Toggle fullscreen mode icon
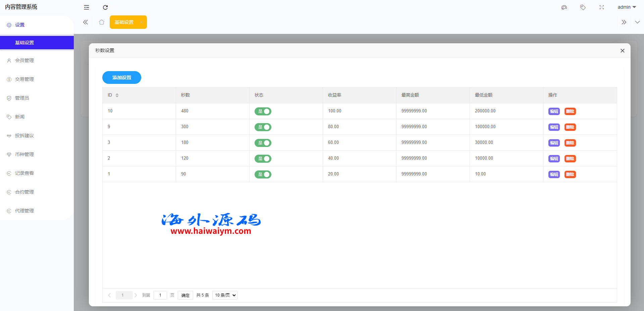Screen dimensions: 644x311 602,7
